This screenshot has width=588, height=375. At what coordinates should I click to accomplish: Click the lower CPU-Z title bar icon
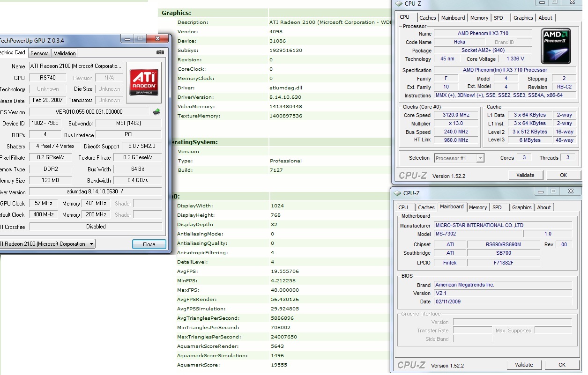click(397, 193)
